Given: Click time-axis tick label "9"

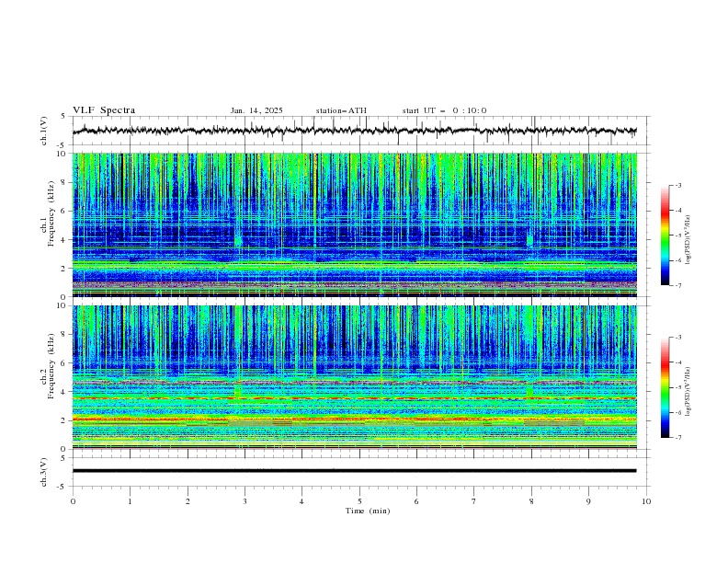Looking at the screenshot, I should 588,501.
